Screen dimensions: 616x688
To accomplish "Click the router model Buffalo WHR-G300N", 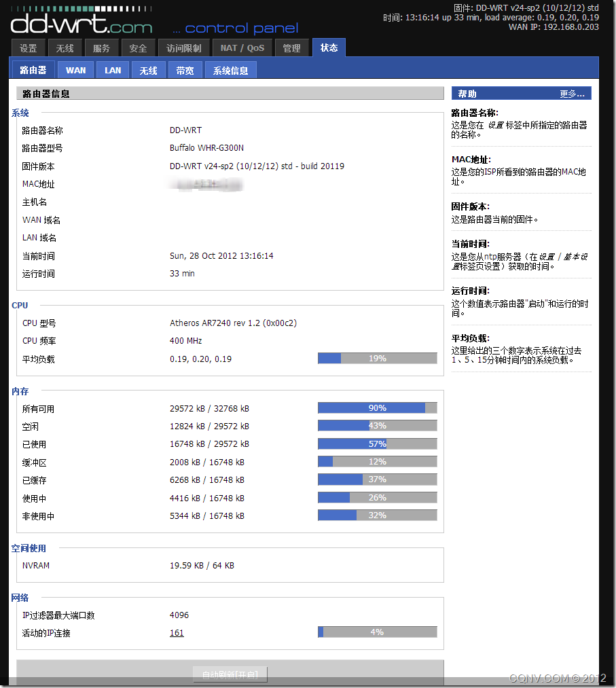I will tap(206, 148).
